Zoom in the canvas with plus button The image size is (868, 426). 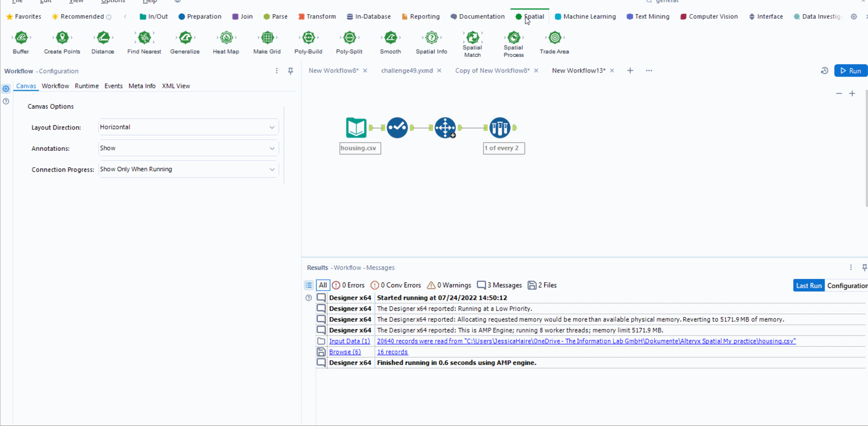pos(852,93)
